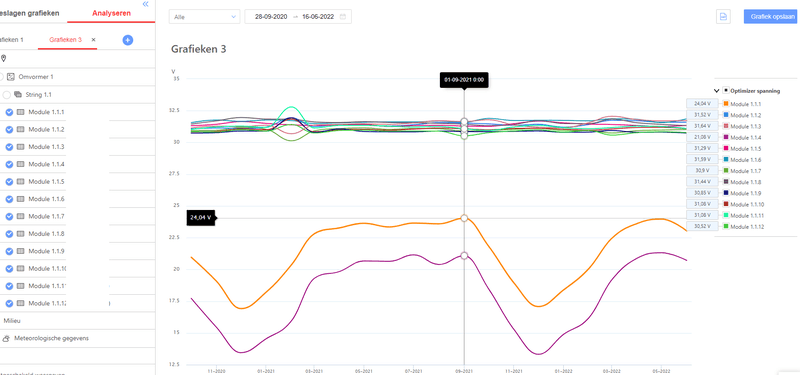Switch to the Opgeslagen grafieken tab
Screen dimensions: 800x375
(30, 13)
